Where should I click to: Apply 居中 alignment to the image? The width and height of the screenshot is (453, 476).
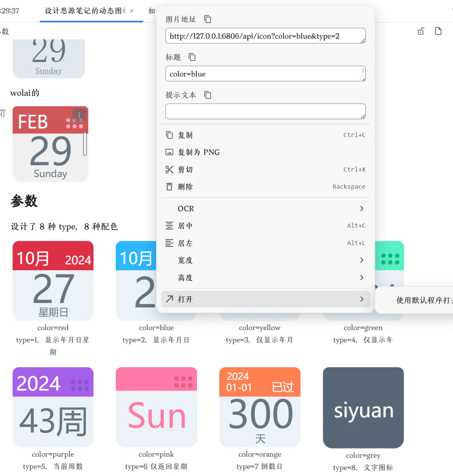pos(186,225)
